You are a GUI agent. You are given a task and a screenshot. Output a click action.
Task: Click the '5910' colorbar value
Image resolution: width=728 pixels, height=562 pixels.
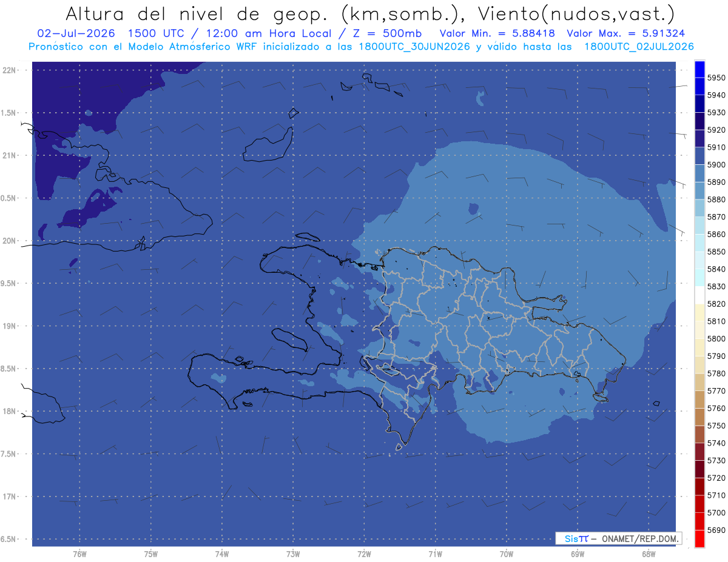pyautogui.click(x=716, y=147)
